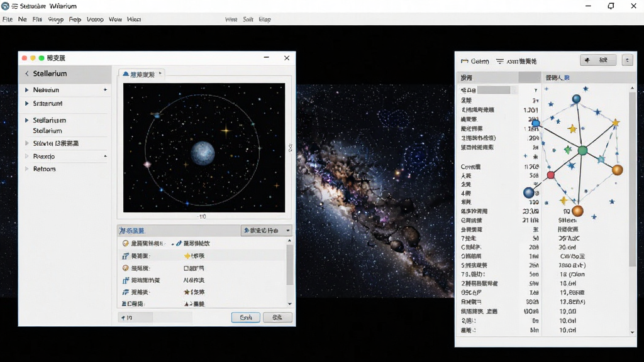Select Stellarium child entry in sidebar tree

[x=47, y=131]
